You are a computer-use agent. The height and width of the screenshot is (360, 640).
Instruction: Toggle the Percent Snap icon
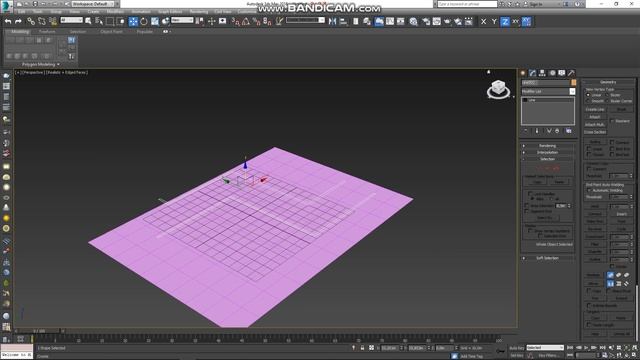(256, 21)
